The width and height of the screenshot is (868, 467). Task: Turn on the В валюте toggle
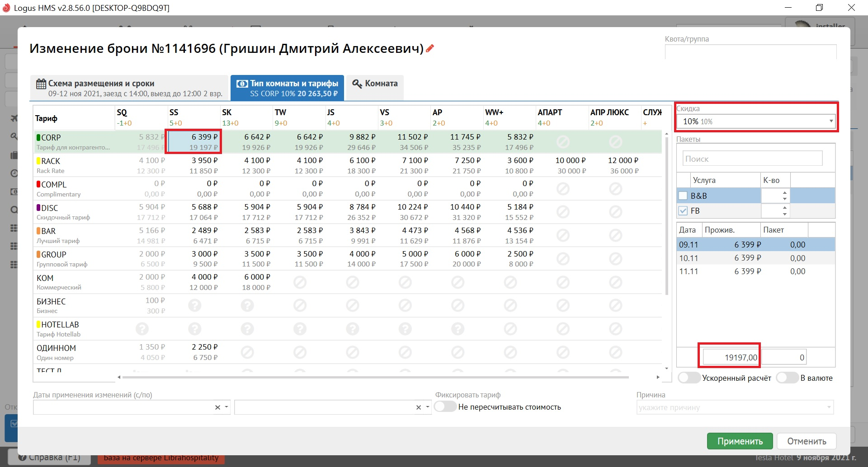coord(787,378)
